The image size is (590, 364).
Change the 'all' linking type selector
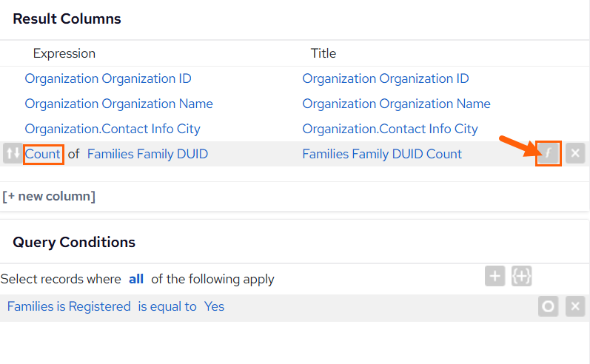point(136,279)
